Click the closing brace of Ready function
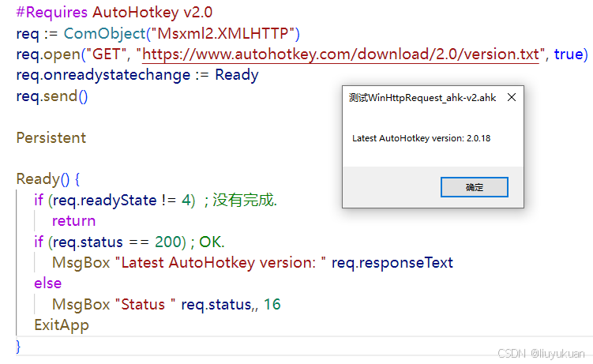The image size is (593, 364). coord(18,347)
